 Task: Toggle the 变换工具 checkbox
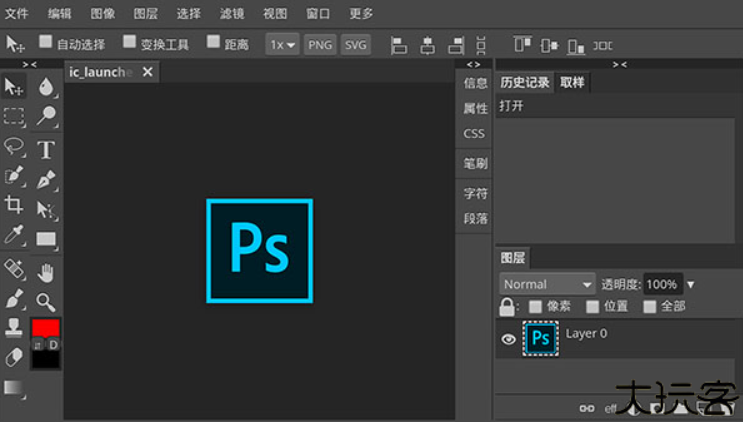129,42
